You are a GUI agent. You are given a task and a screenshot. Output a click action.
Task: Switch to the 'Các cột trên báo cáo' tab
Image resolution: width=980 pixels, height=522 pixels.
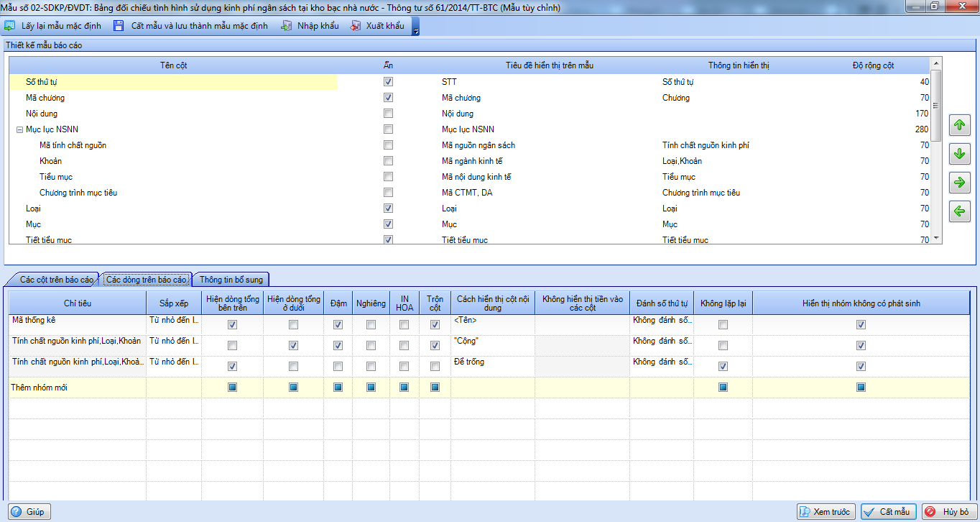point(56,280)
